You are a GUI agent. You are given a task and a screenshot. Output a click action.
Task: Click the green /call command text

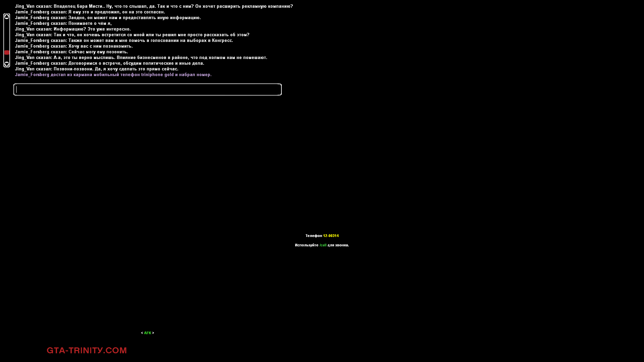coord(323,245)
